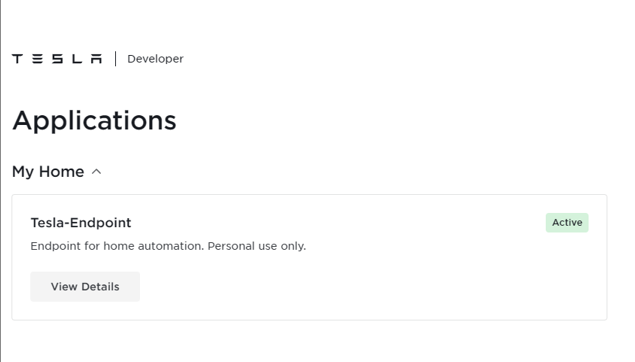The image size is (635, 362).
Task: Click the left window border edge
Action: click(x=1, y=181)
